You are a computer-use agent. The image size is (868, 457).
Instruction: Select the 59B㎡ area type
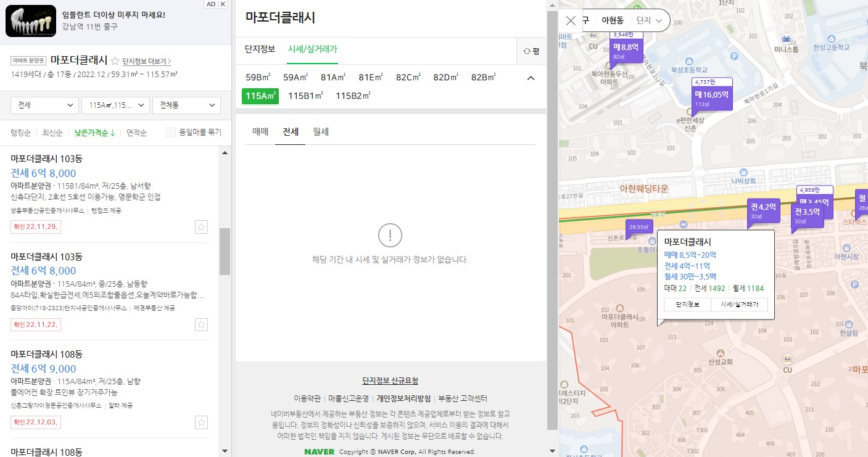click(258, 78)
